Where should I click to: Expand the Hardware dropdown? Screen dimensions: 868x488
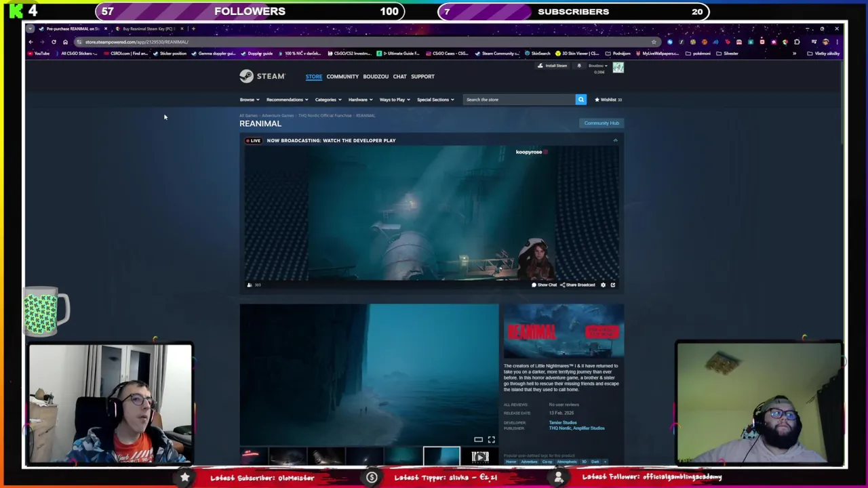click(x=360, y=100)
